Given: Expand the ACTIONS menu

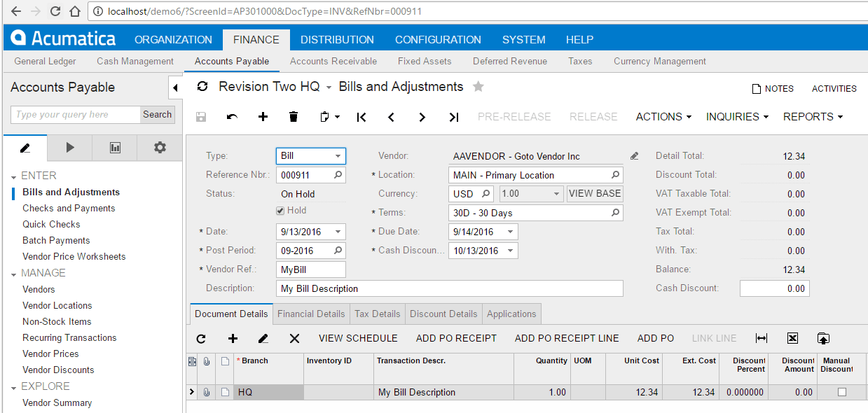Looking at the screenshot, I should point(663,117).
